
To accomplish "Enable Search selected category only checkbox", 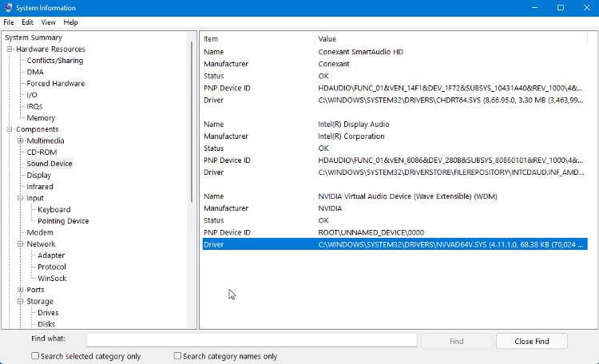I will pos(35,356).
